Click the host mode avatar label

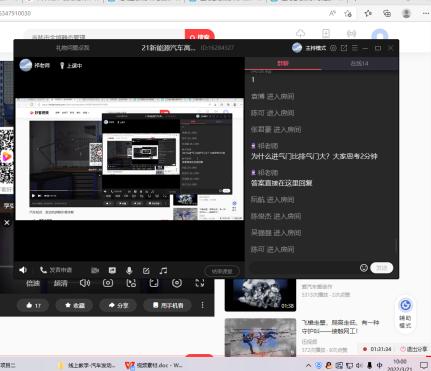309,48
